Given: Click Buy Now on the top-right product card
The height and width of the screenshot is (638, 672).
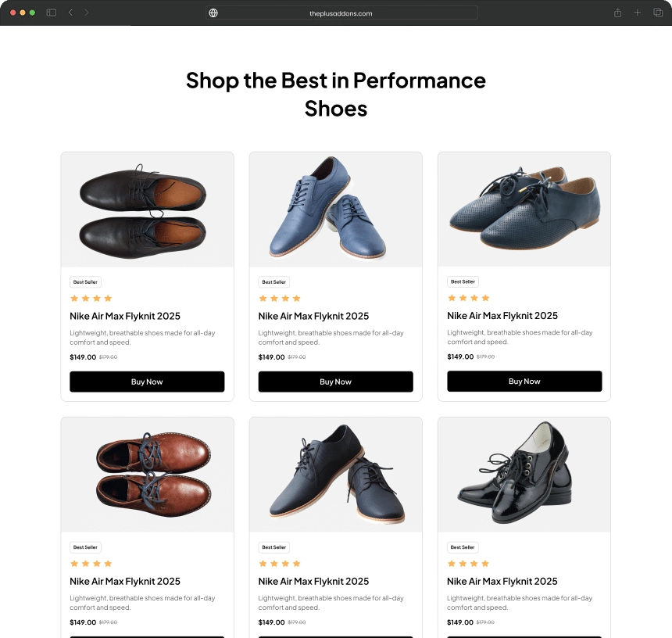Looking at the screenshot, I should (524, 381).
